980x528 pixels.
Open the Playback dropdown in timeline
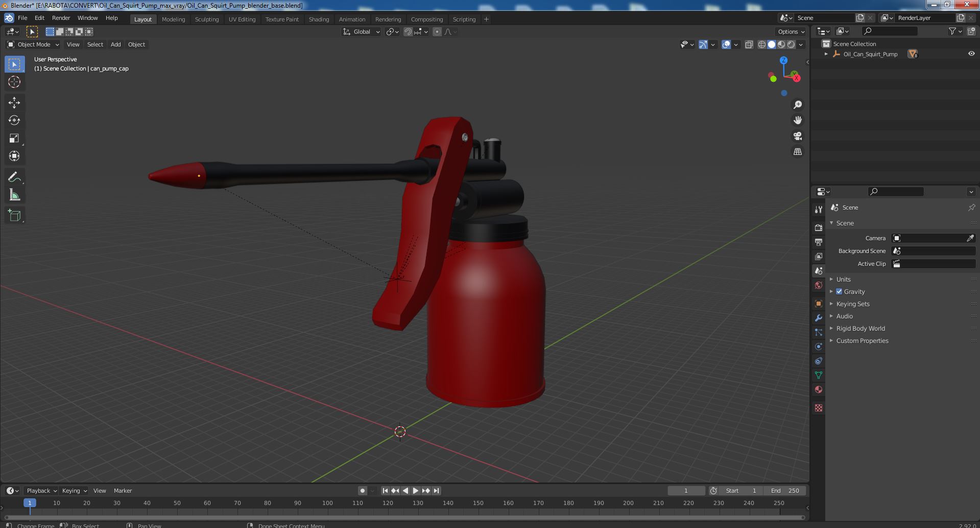[x=41, y=491]
